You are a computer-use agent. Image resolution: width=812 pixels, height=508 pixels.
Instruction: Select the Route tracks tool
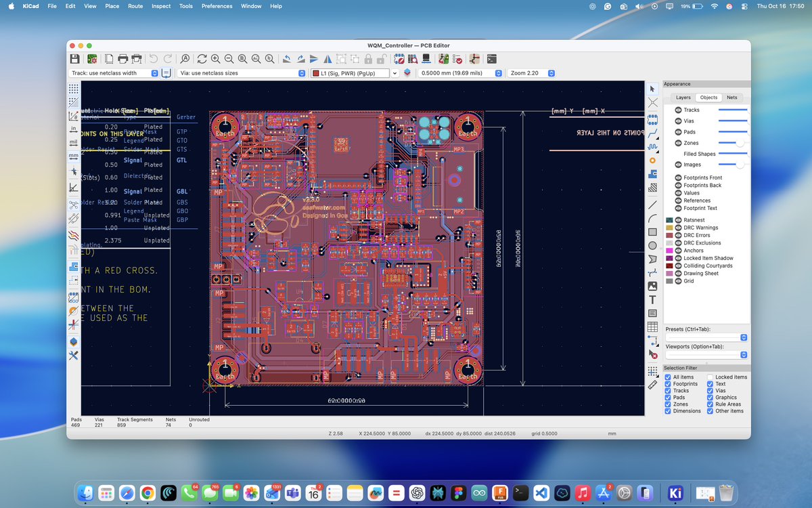click(652, 133)
